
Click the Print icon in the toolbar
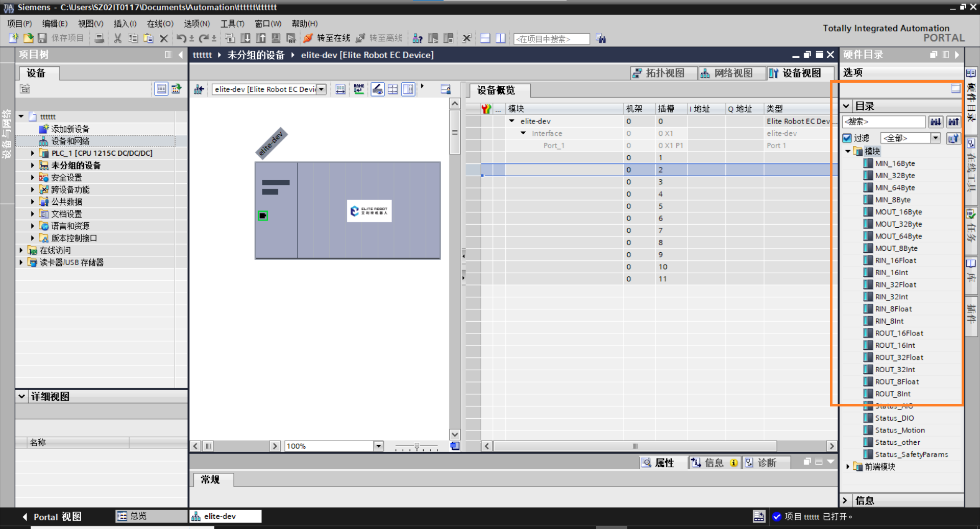100,38
